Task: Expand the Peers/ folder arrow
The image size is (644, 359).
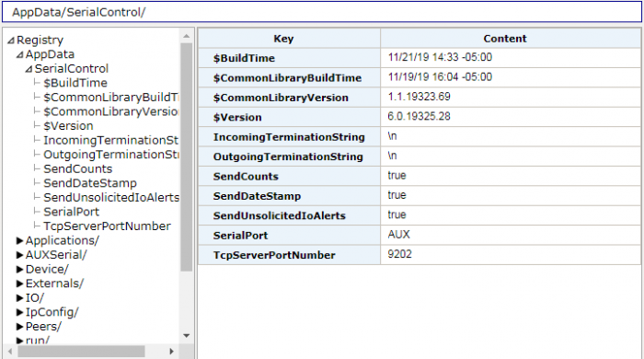Action: coord(19,327)
